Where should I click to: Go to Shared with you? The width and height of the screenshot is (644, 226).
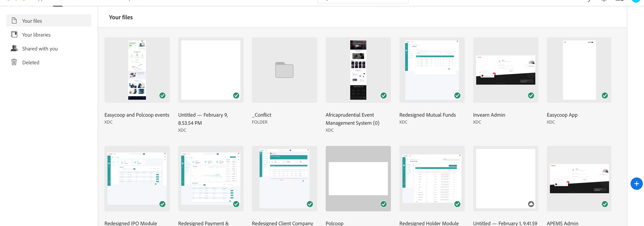point(40,49)
